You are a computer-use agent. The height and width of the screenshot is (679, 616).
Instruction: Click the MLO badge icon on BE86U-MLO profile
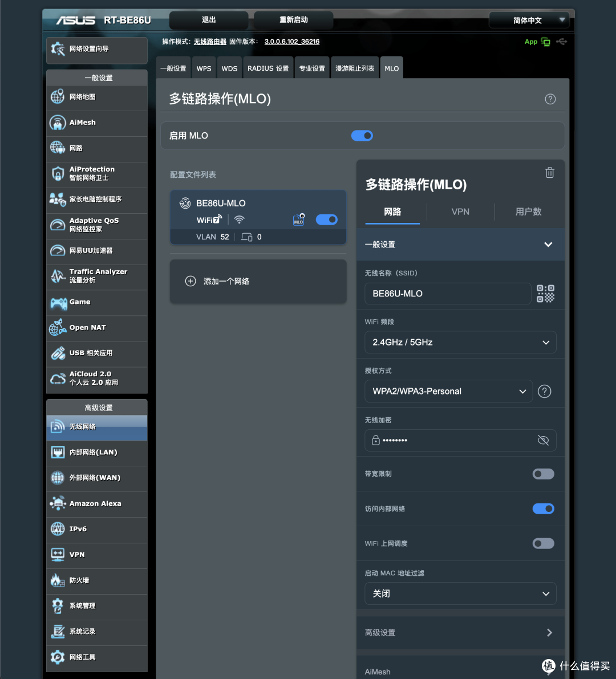point(299,219)
